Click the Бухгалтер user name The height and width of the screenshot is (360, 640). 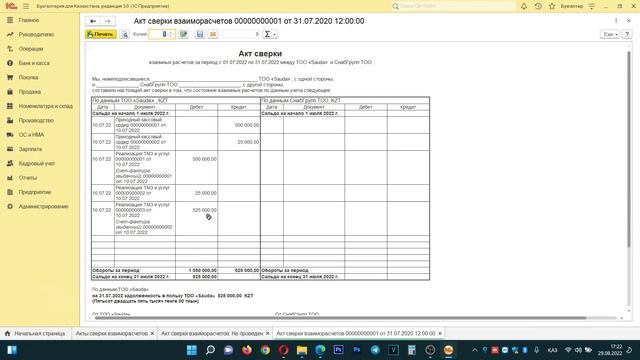tap(571, 6)
